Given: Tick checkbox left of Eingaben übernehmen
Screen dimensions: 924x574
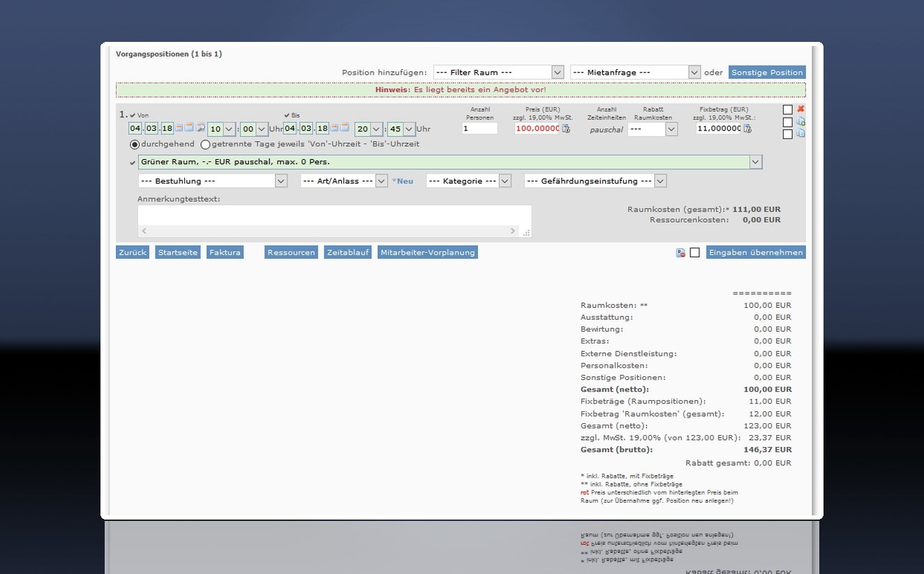Looking at the screenshot, I should (694, 253).
